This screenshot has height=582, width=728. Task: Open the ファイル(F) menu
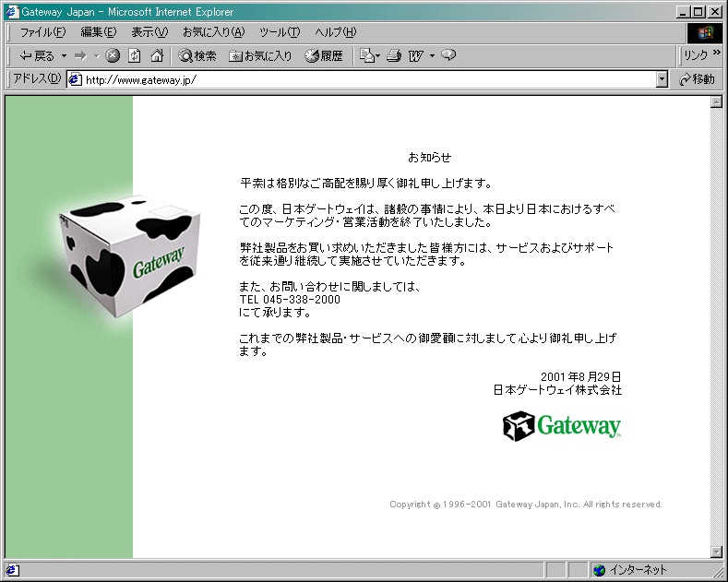[x=42, y=32]
